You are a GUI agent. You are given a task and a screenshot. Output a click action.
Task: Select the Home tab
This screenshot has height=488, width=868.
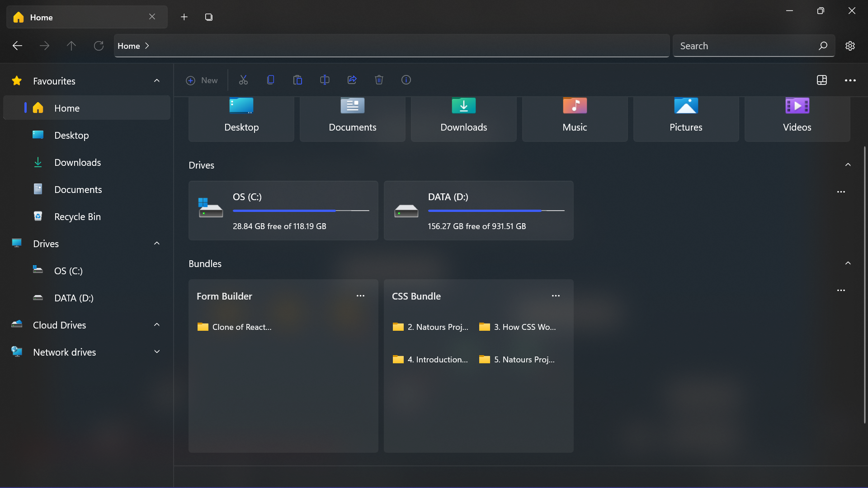pyautogui.click(x=81, y=17)
